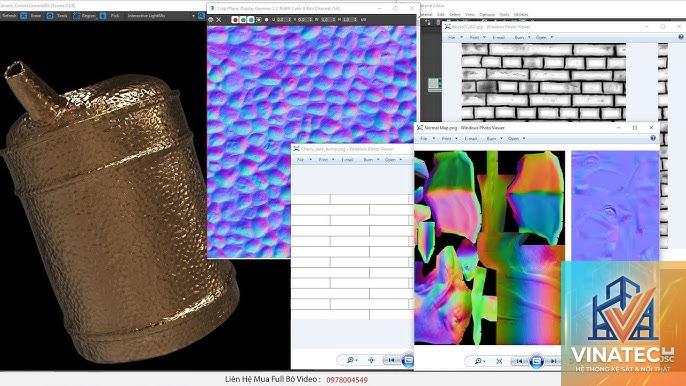
Task: Open the Tools icon in render window
Action: 50,16
